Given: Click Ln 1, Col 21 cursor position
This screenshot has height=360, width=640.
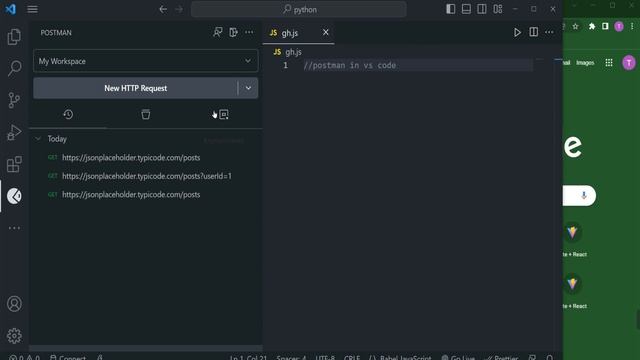Looking at the screenshot, I should coord(248,357).
